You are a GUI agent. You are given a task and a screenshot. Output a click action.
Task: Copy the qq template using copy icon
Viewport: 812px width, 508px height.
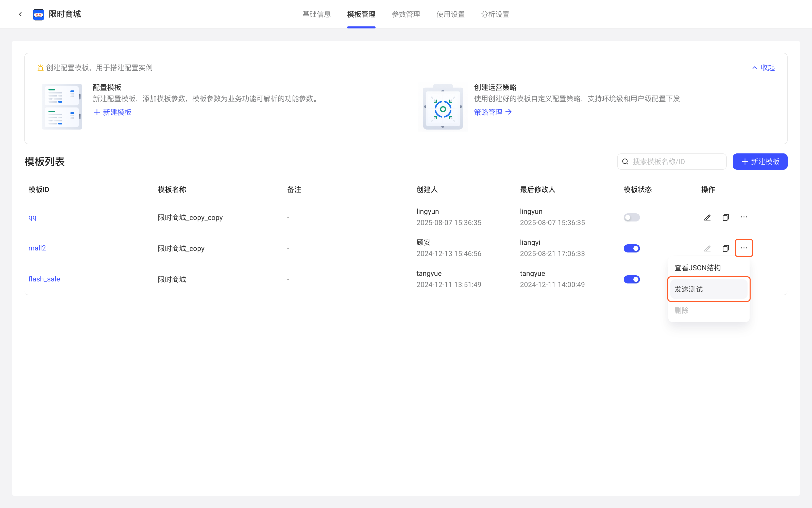click(x=725, y=217)
